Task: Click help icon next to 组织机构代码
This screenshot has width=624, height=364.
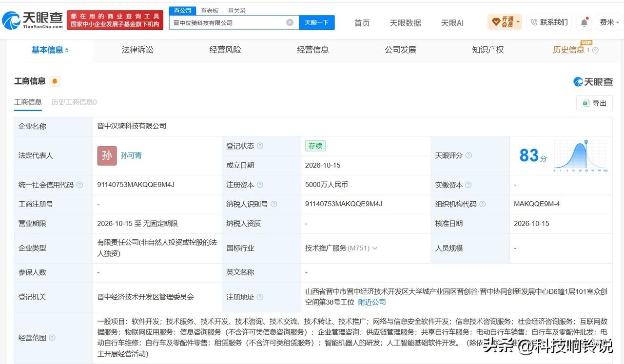Action: [x=482, y=204]
